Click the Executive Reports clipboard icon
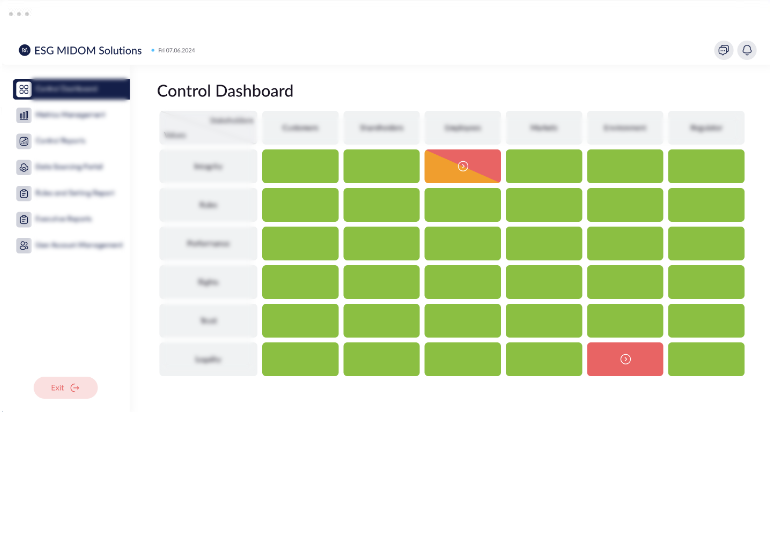This screenshot has height=552, width=770. click(x=24, y=219)
